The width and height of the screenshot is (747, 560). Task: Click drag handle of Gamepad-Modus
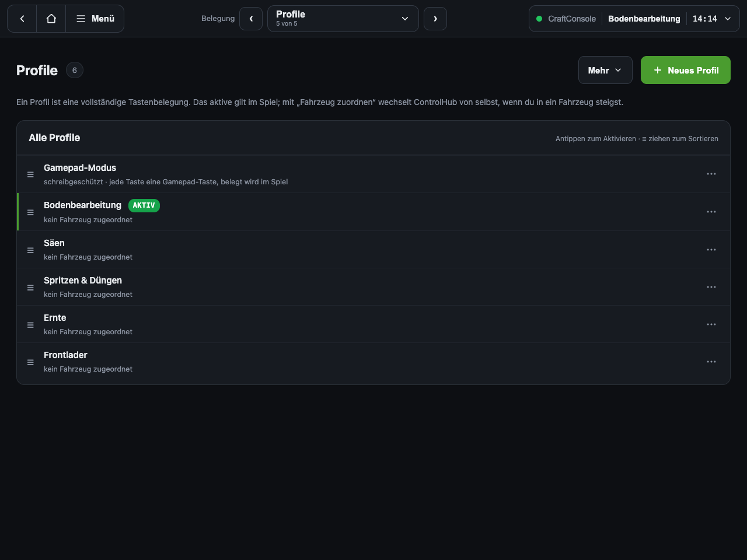30,174
